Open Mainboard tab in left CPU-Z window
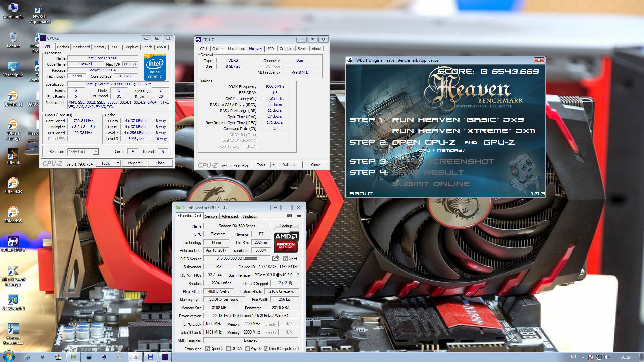This screenshot has height=362, width=644. (x=81, y=47)
